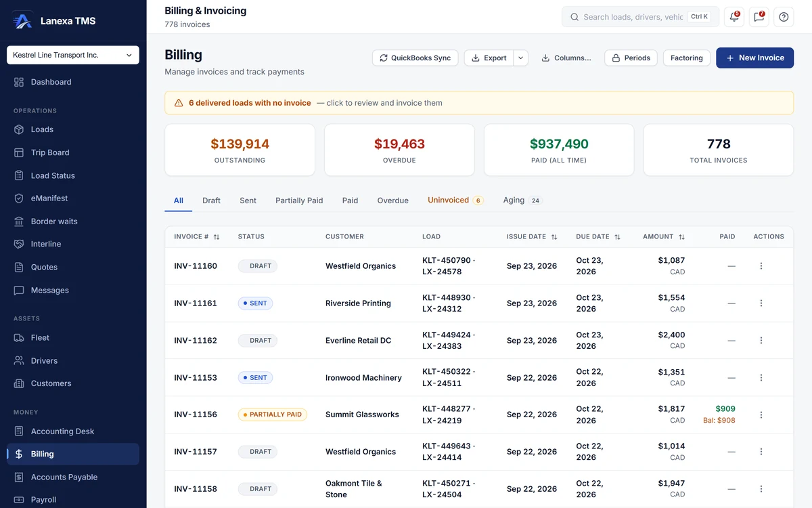The image size is (812, 508).
Task: Open actions menu for INV-11156
Action: [x=761, y=415]
